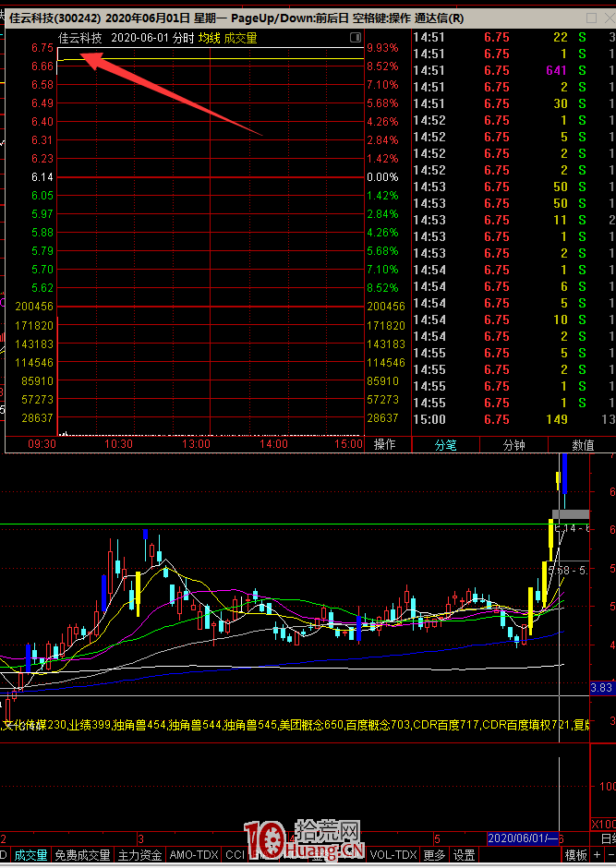
Task: Click the 佳云科技 chart title
Action: point(80,38)
